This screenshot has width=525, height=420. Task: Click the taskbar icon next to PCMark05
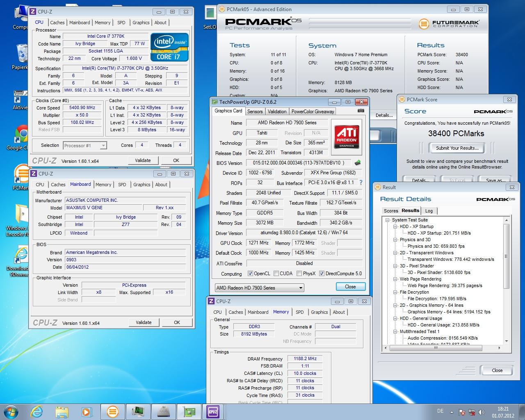[x=137, y=411]
